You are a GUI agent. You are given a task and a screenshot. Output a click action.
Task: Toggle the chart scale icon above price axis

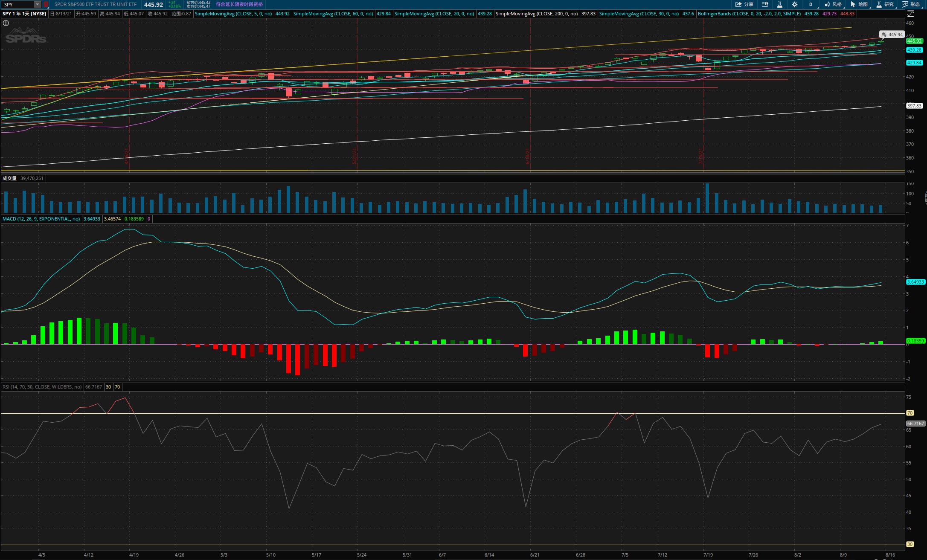pyautogui.click(x=910, y=14)
